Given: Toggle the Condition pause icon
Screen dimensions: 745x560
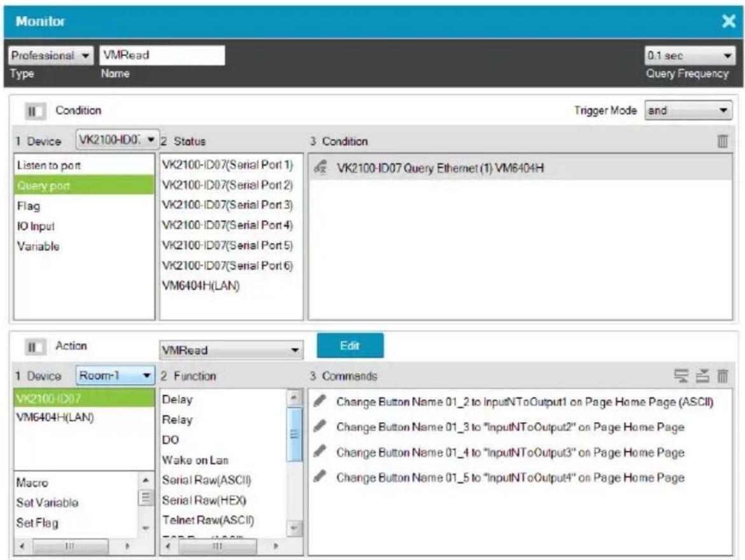Looking at the screenshot, I should pyautogui.click(x=35, y=111).
